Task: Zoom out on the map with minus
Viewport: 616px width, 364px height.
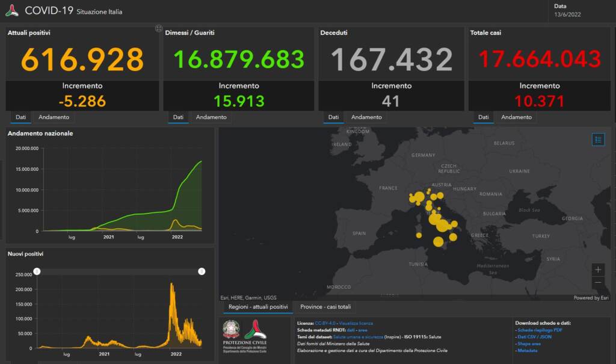Action: (597, 282)
